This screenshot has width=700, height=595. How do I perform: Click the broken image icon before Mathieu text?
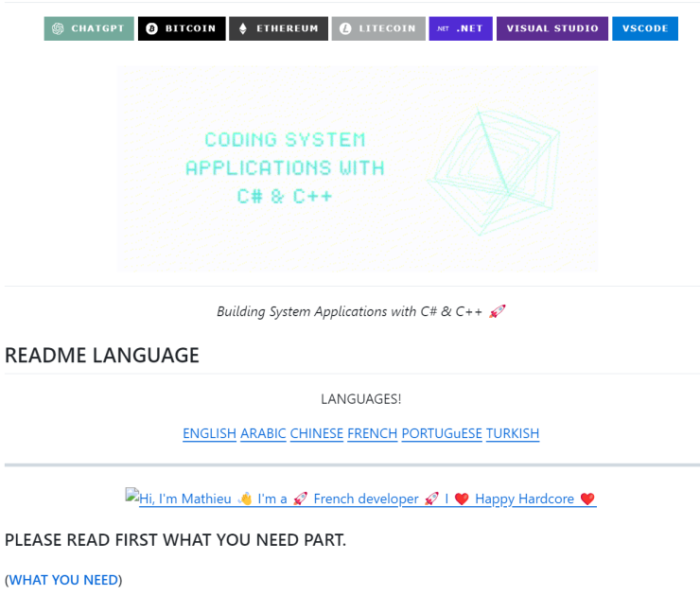pos(131,495)
